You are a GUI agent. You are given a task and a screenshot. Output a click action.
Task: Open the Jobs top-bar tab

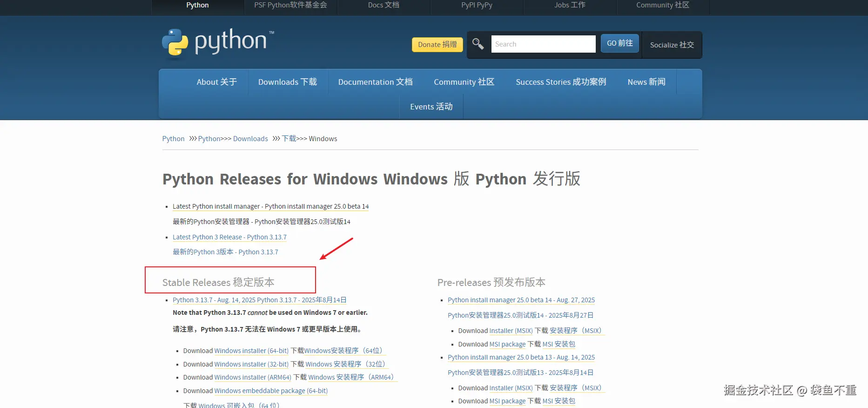[x=570, y=6]
